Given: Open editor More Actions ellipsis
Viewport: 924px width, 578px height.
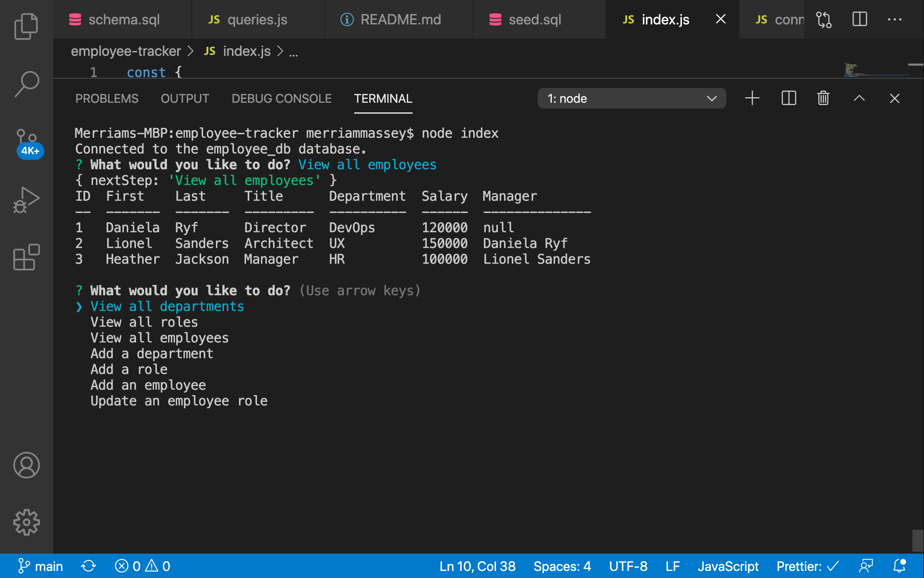Looking at the screenshot, I should [894, 20].
